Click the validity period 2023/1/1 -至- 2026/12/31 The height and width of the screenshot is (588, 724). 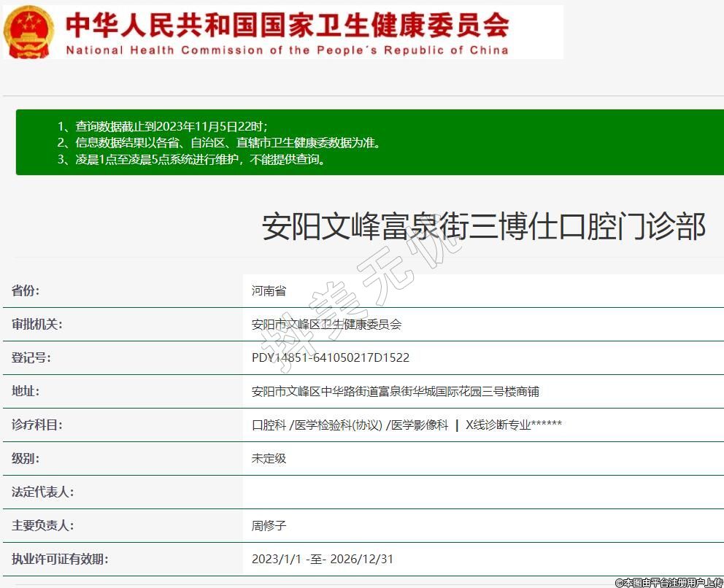coord(322,560)
